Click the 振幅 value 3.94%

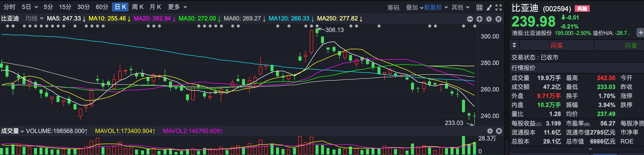pyautogui.click(x=607, y=105)
